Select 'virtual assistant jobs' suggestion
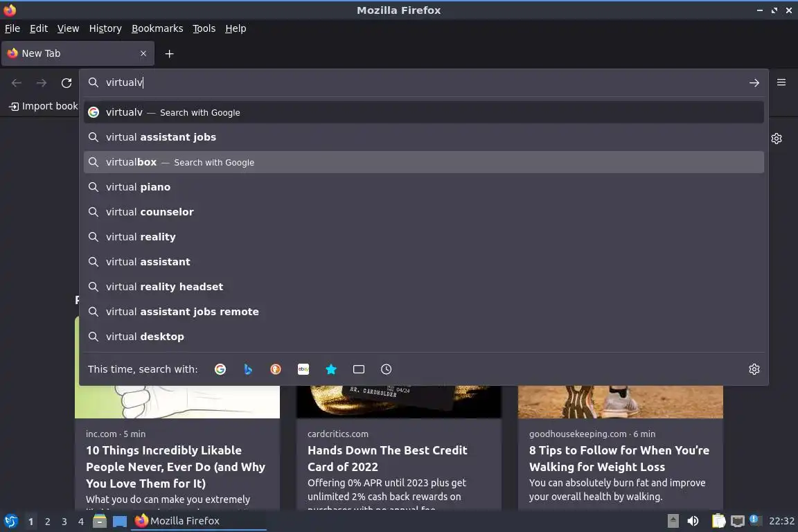 pyautogui.click(x=423, y=137)
